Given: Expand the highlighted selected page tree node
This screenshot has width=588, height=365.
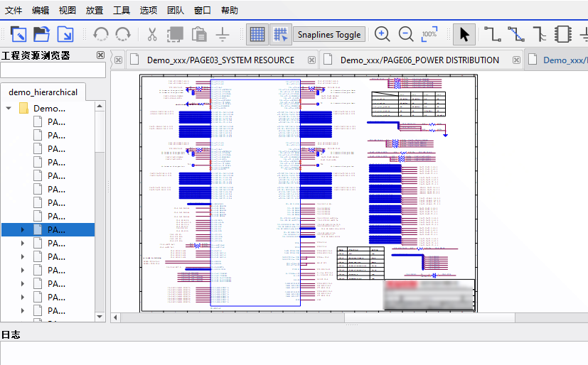Looking at the screenshot, I should point(22,230).
